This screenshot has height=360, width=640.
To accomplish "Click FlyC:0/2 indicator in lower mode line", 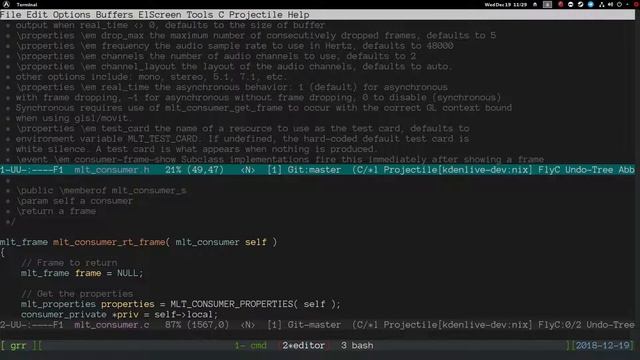I will pos(560,325).
